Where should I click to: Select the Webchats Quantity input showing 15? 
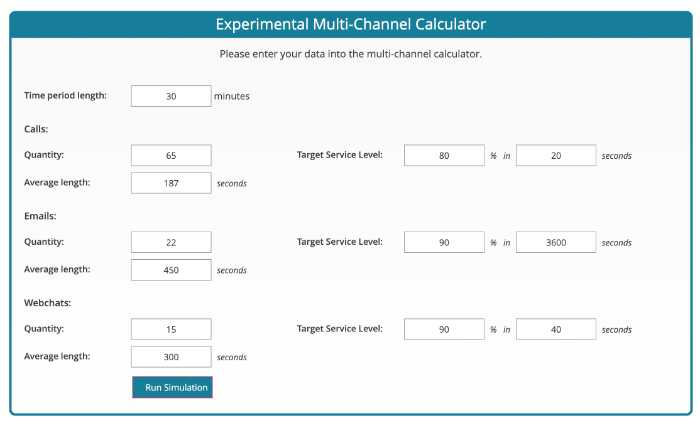point(171,329)
